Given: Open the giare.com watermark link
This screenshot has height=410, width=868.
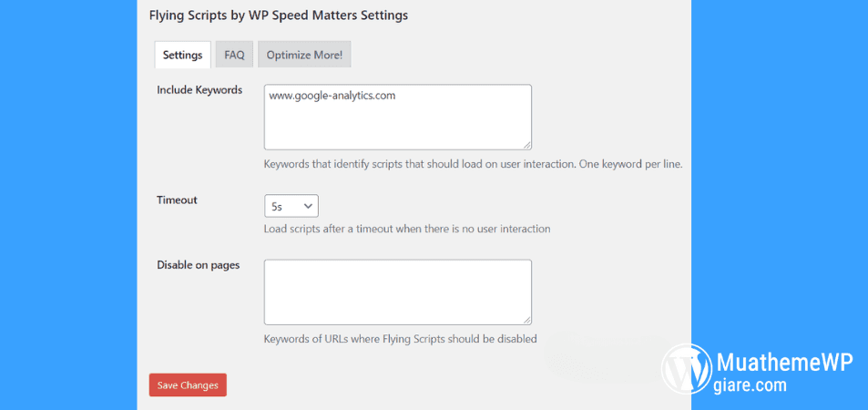Looking at the screenshot, I should point(751,385).
